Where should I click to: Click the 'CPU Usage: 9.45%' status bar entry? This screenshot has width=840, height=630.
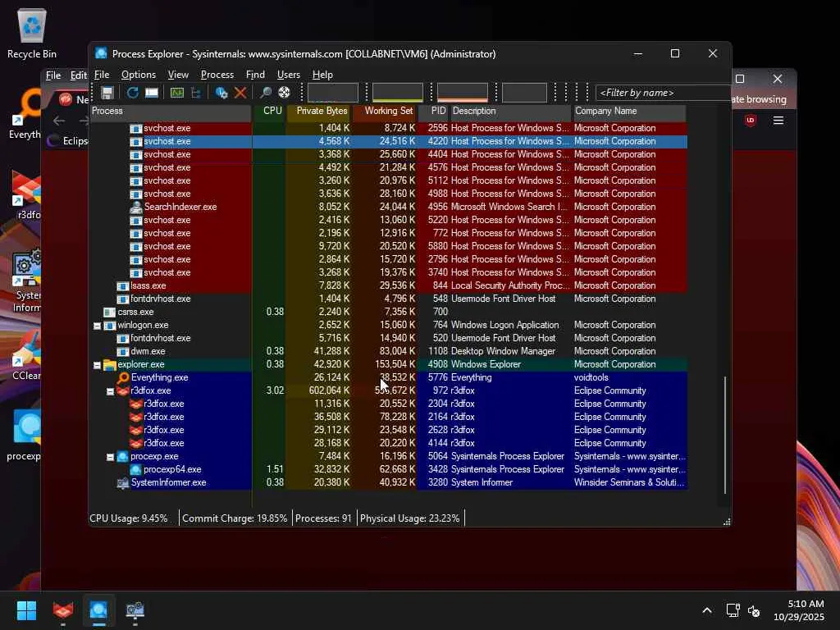pos(129,518)
